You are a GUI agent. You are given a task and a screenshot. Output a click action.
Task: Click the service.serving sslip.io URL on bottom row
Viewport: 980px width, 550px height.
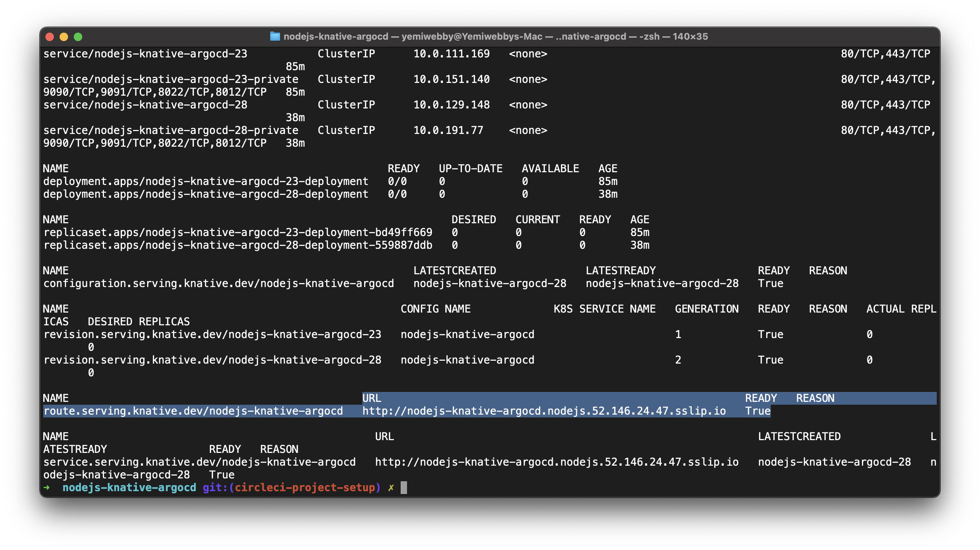557,462
